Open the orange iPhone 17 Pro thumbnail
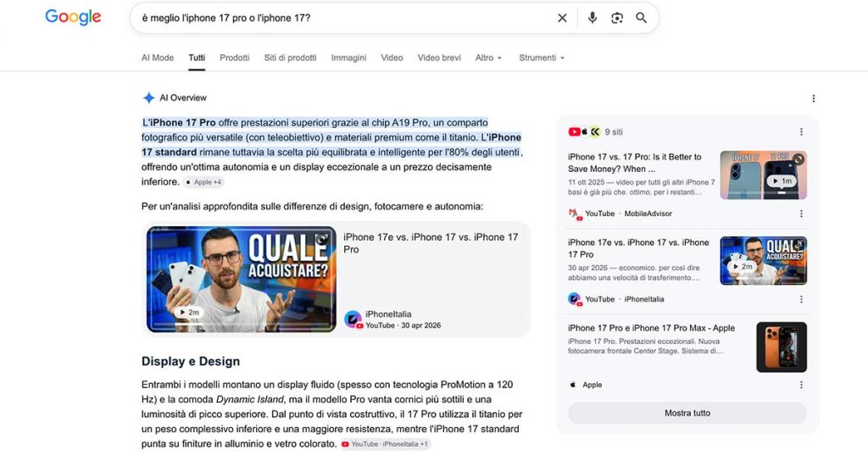This screenshot has height=467, width=868. coord(782,347)
